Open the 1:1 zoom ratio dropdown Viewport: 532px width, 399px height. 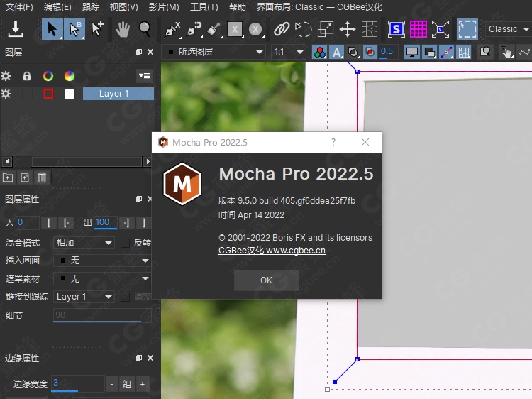(289, 52)
